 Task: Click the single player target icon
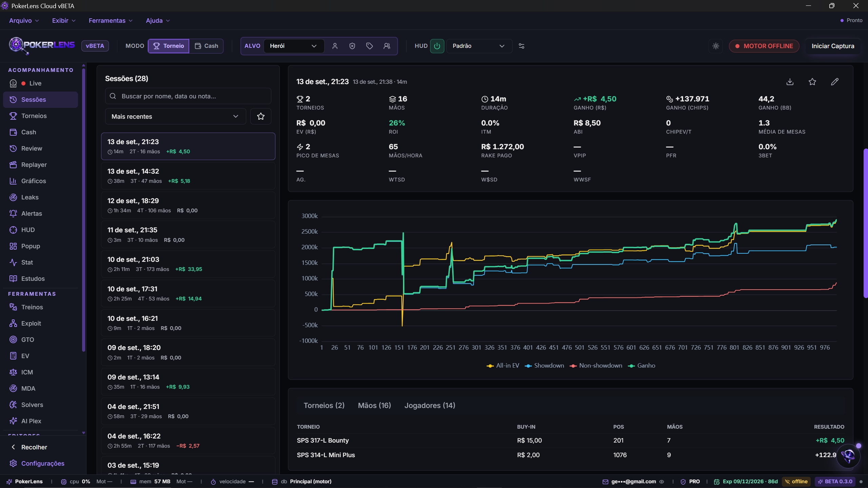pos(335,46)
